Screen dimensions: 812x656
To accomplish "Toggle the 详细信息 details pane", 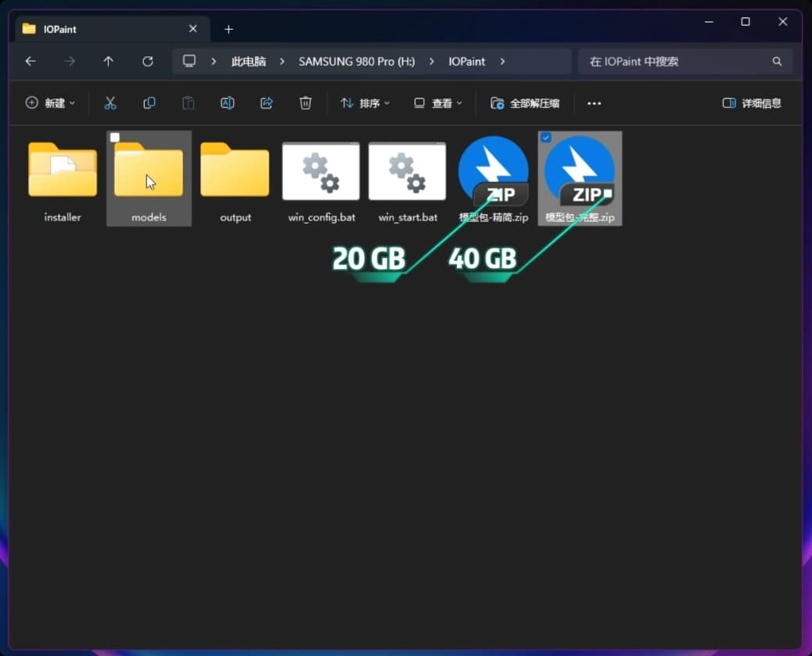I will click(751, 103).
